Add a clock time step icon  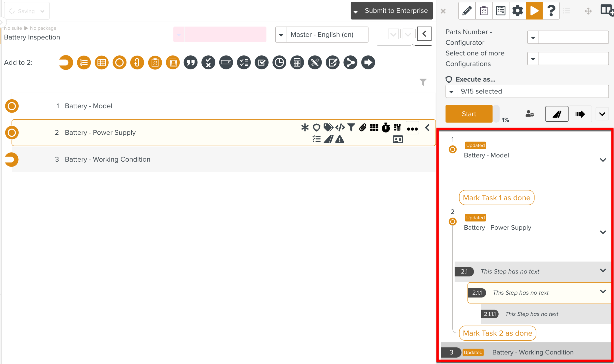click(279, 63)
